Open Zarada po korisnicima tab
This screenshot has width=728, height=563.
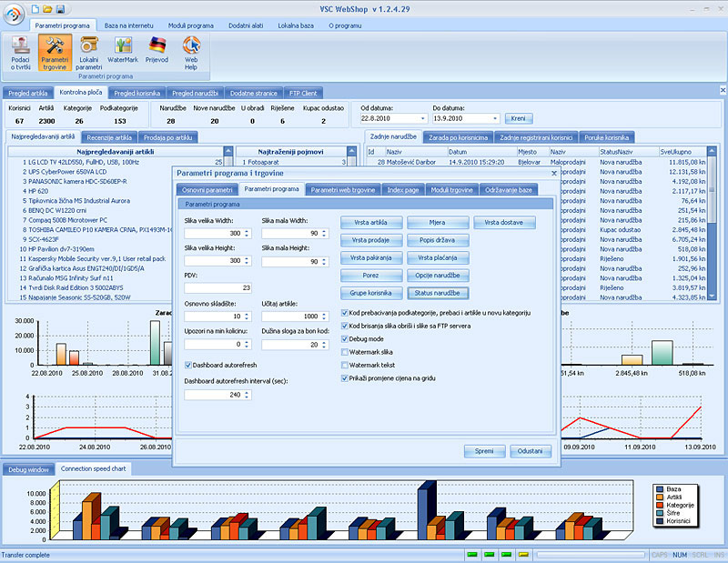coord(458,137)
